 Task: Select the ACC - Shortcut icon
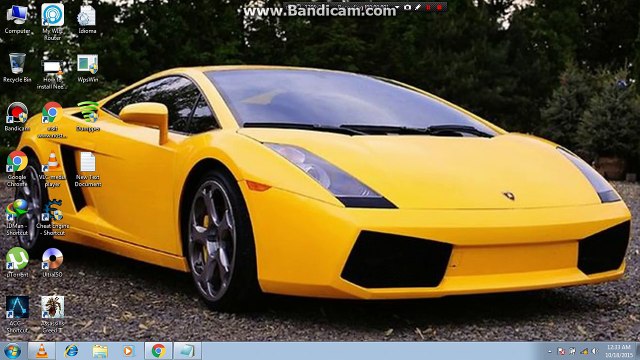(x=17, y=314)
